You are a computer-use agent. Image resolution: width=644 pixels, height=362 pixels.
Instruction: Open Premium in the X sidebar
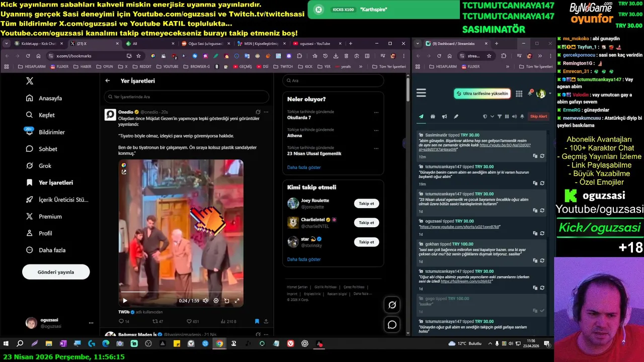coord(44,216)
